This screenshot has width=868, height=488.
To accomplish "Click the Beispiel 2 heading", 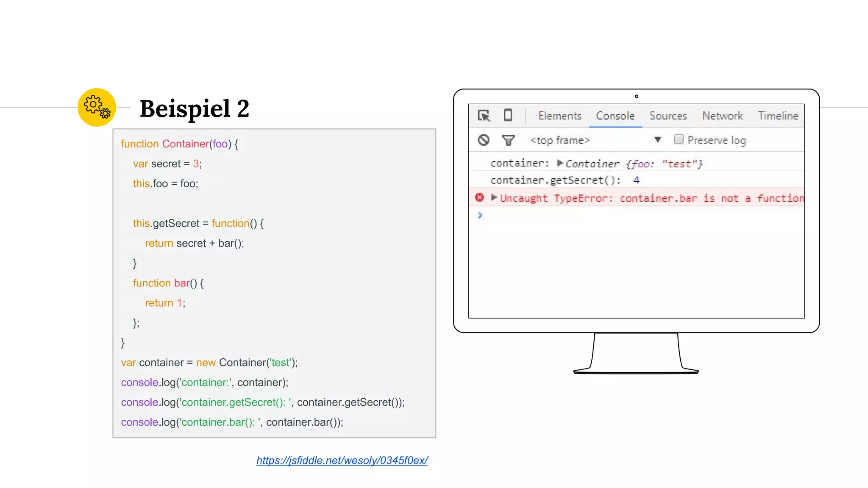I will click(195, 108).
